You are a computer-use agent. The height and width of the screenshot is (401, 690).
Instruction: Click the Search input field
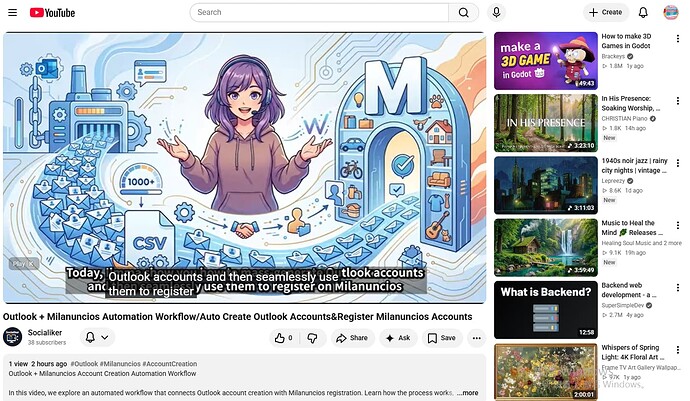click(319, 12)
